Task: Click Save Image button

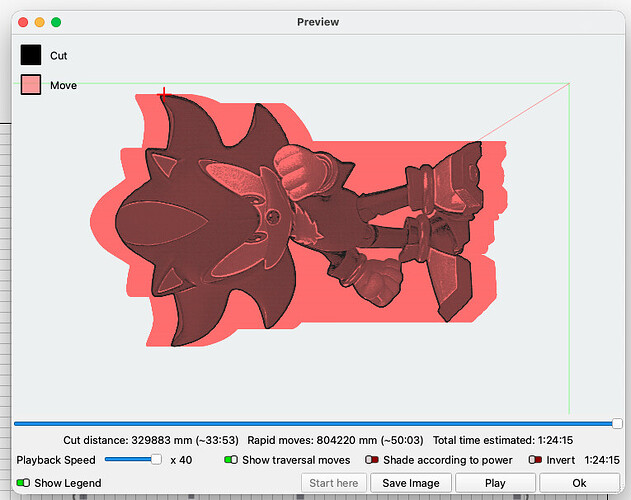Action: click(411, 483)
